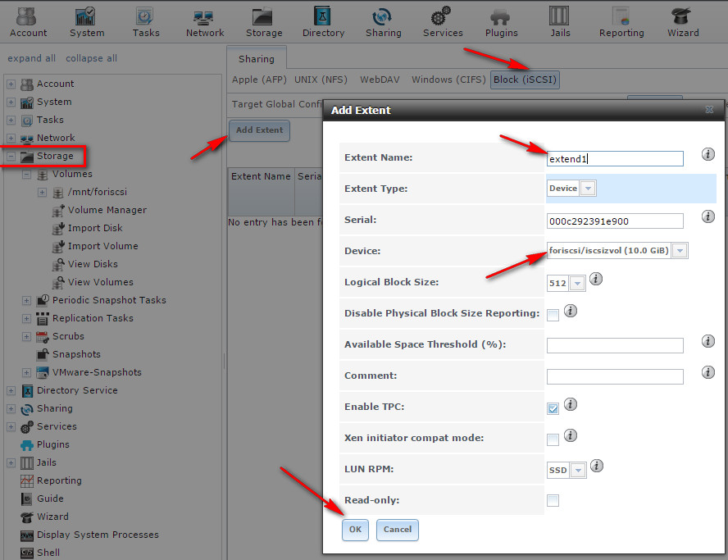
Task: Show info for Disable Physical Block Size Reporting
Action: point(570,311)
